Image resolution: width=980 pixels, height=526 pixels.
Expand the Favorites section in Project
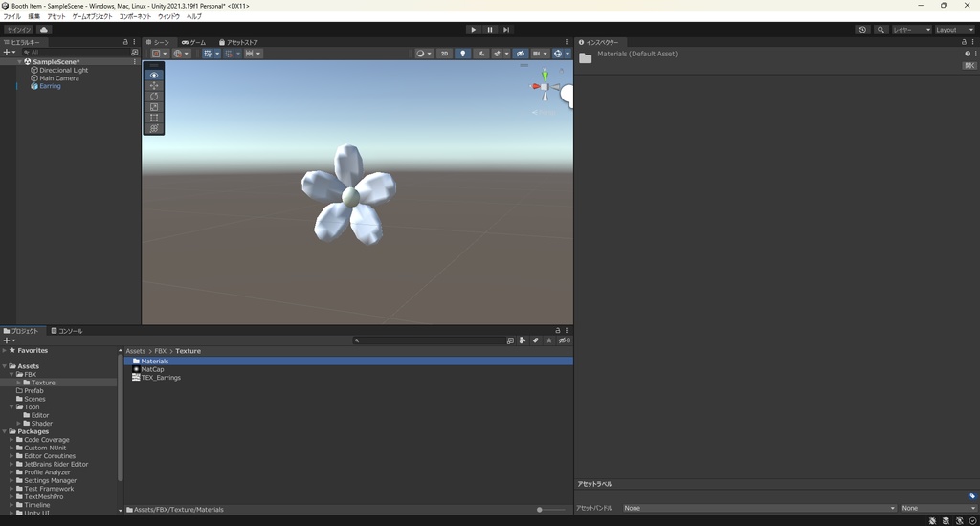click(5, 350)
